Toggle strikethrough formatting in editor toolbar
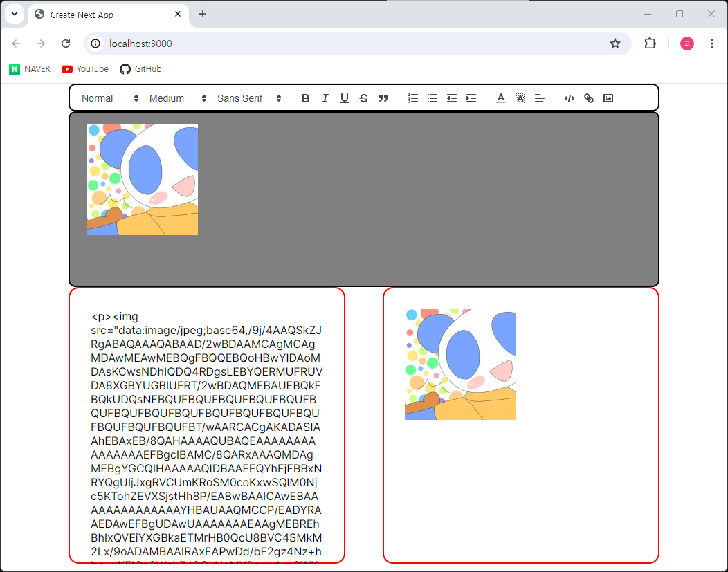 (364, 98)
